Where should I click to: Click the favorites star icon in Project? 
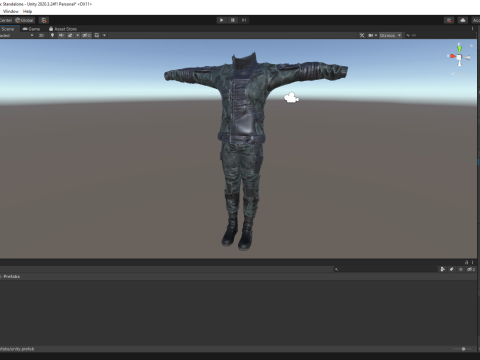(461, 269)
